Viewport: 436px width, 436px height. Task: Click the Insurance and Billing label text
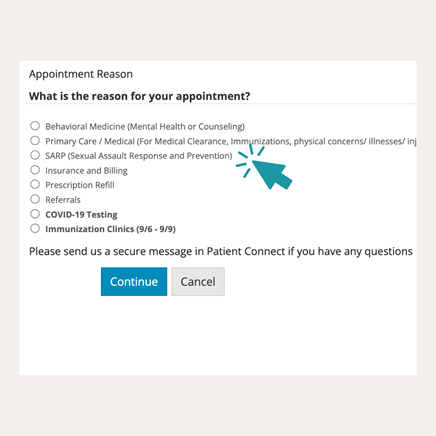click(86, 171)
